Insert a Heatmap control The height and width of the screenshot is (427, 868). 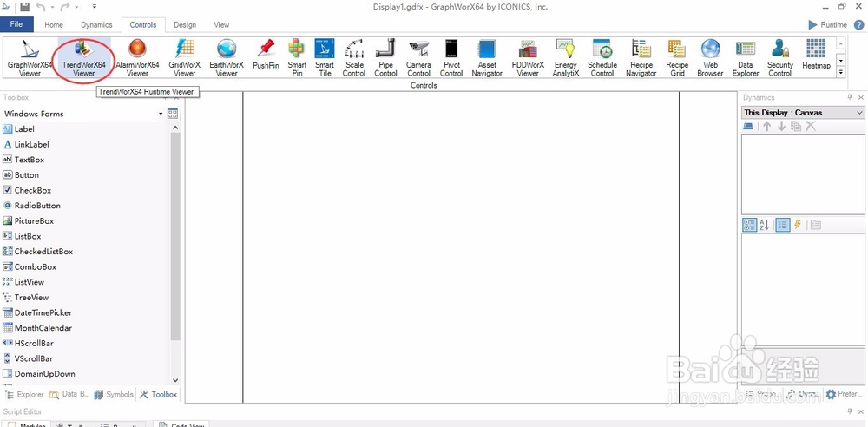[x=816, y=55]
